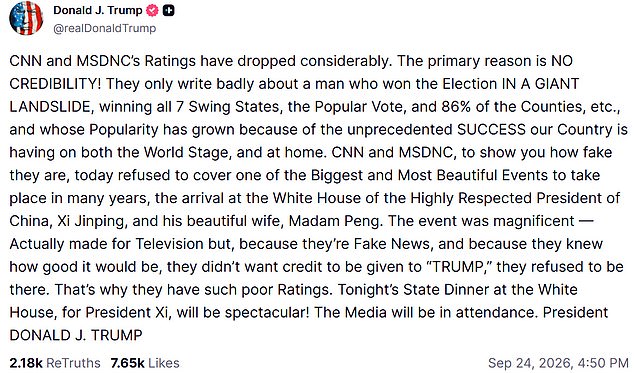Image resolution: width=634 pixels, height=373 pixels.
Task: Open the @realDonaldTrump handle link
Action: (104, 28)
